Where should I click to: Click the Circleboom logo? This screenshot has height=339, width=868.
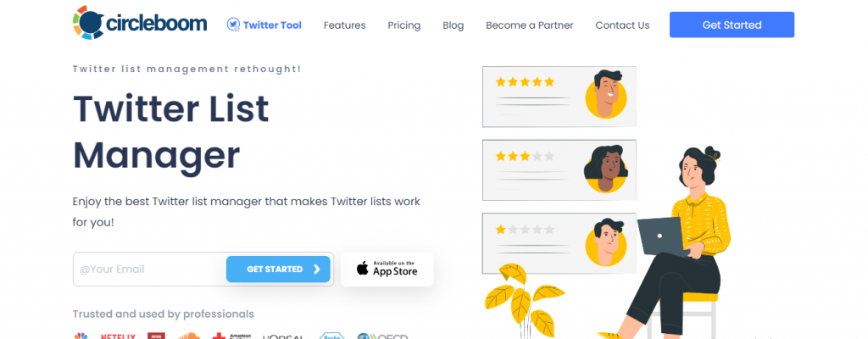(140, 24)
